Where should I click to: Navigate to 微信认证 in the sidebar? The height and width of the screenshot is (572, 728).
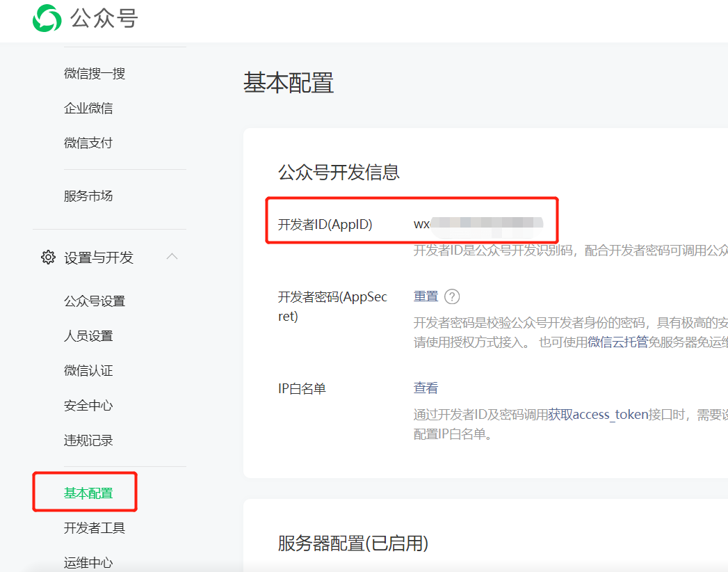point(88,371)
